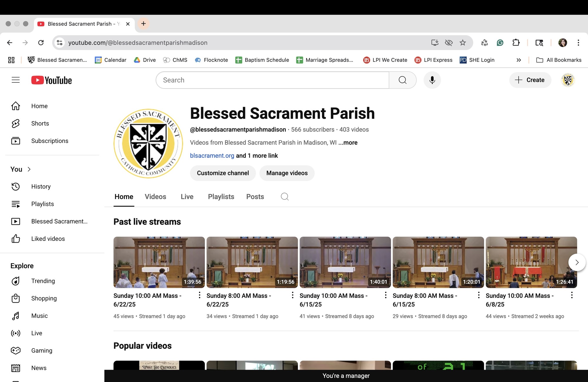Click the install app icon in address bar
This screenshot has height=382, width=588.
point(435,43)
